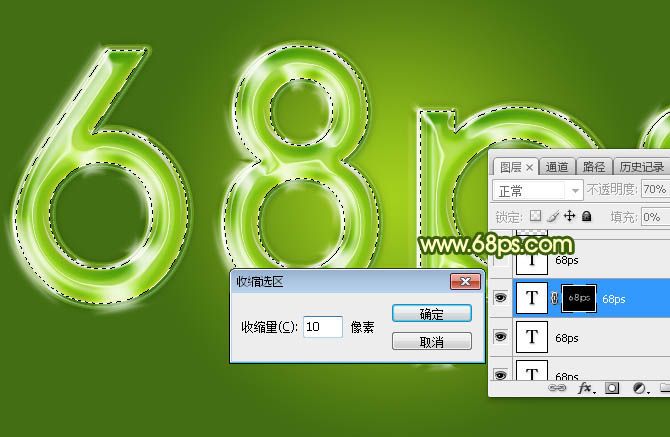Image resolution: width=670 pixels, height=437 pixels.
Task: Click the new adjustment layer icon
Action: click(x=637, y=387)
